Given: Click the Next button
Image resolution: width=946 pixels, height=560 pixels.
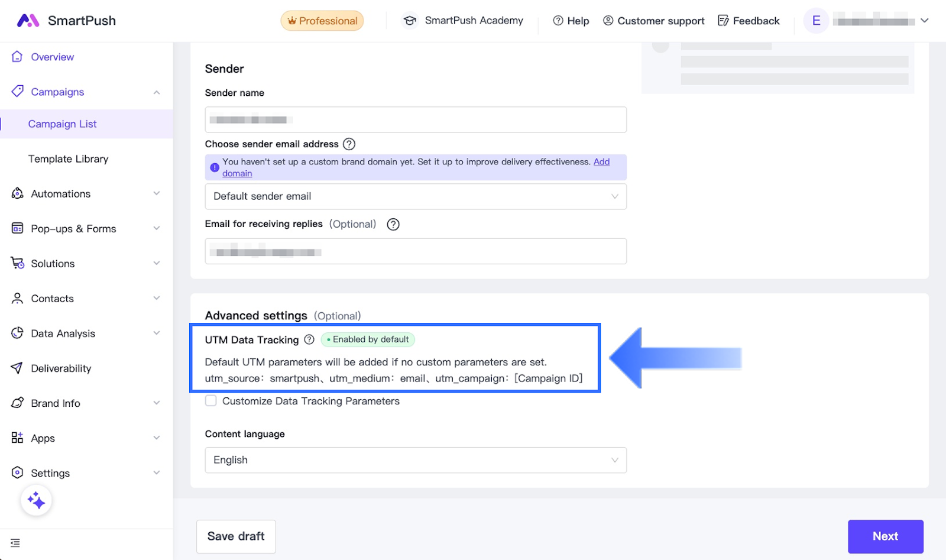Looking at the screenshot, I should 885,536.
